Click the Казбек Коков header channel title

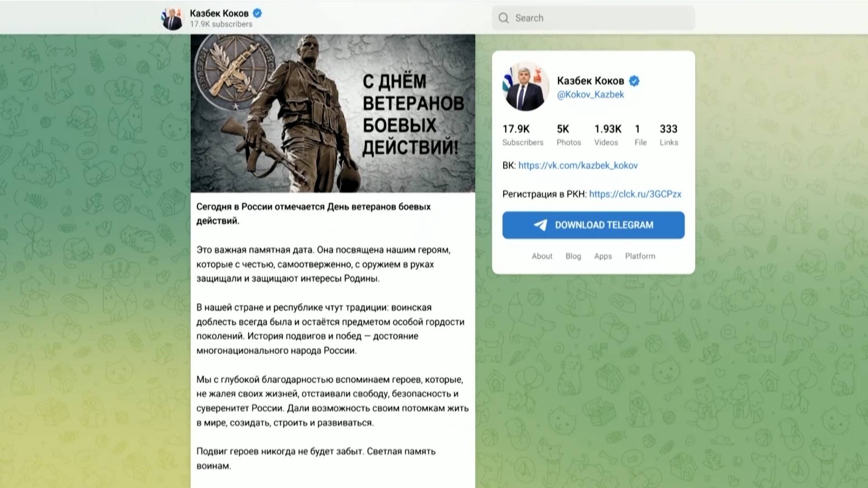click(219, 13)
